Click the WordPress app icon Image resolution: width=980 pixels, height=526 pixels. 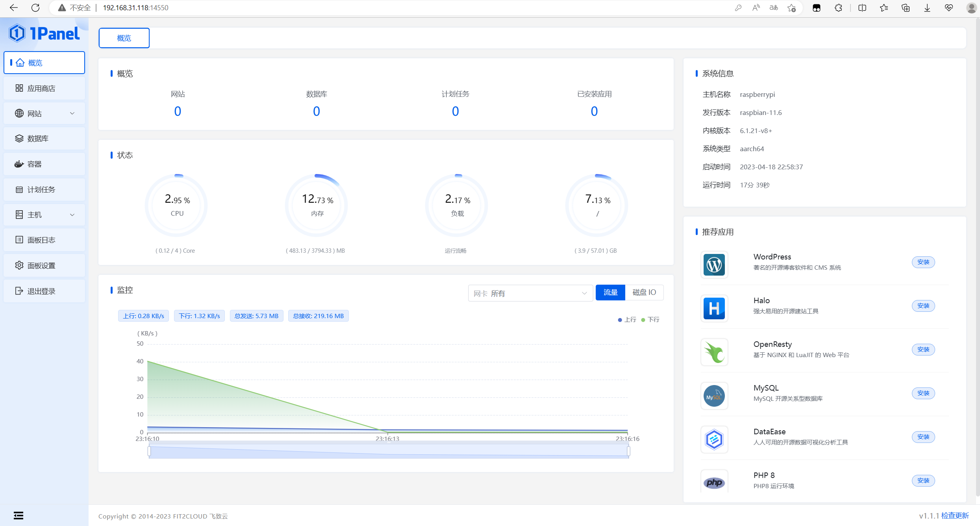(714, 265)
